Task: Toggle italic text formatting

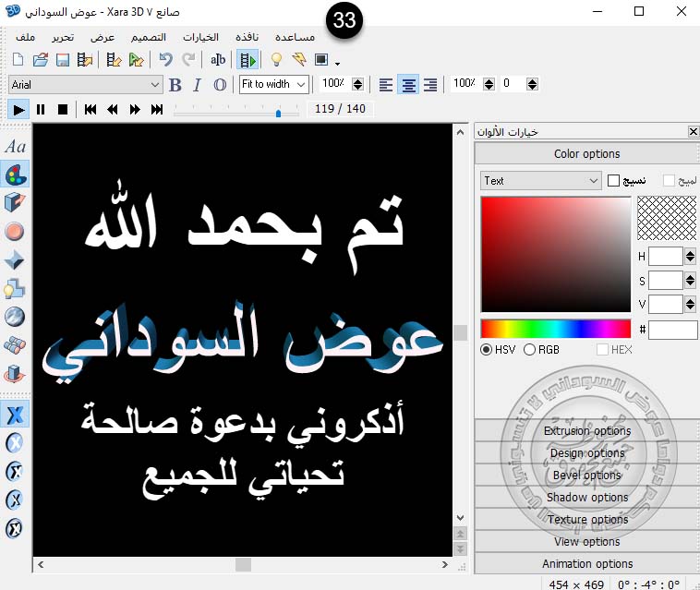Action: 197,85
